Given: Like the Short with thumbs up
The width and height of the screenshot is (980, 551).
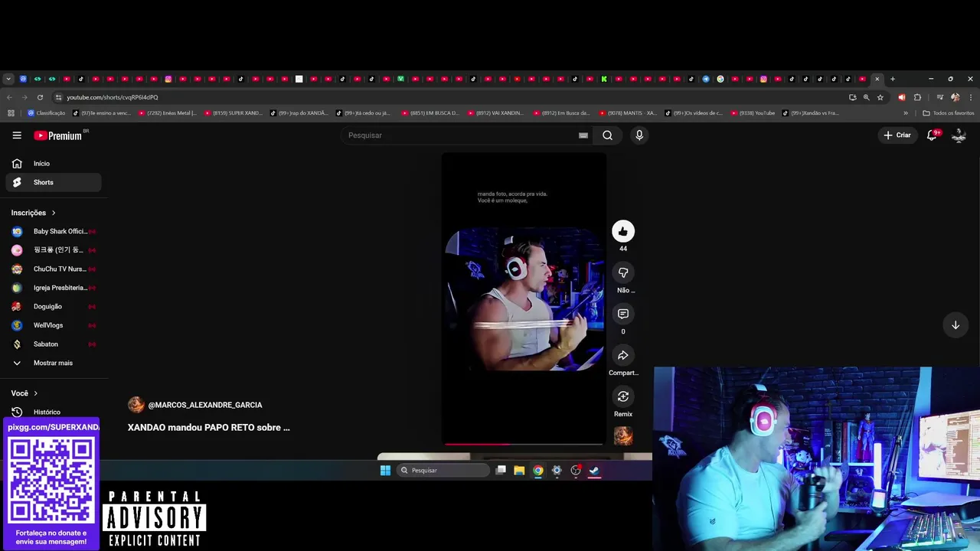Looking at the screenshot, I should click(623, 231).
